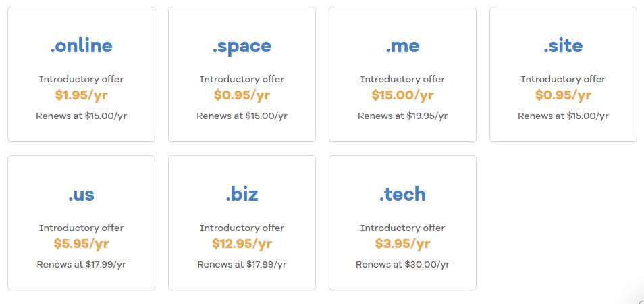Select the .us domain heading
This screenshot has width=644, height=304.
click(x=81, y=194)
